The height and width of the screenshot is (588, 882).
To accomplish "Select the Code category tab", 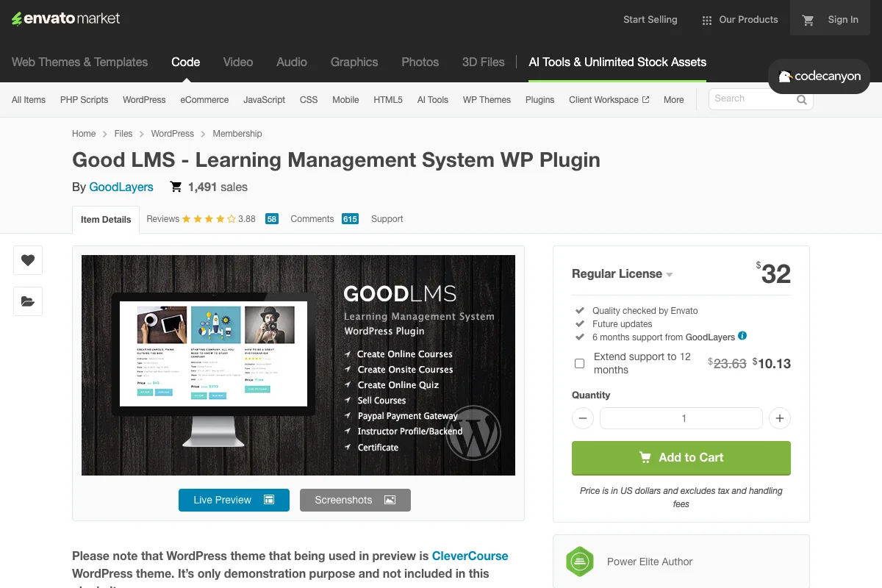I will 185,62.
